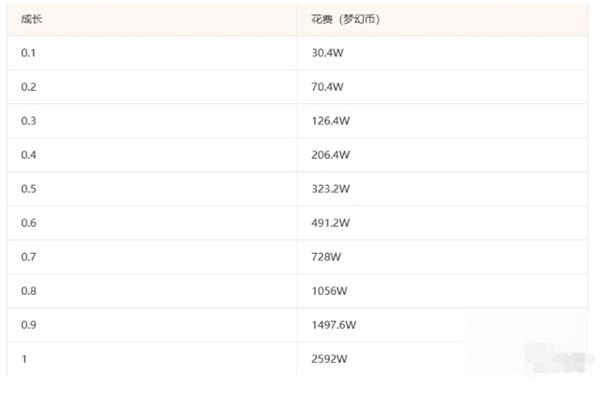Click the 323.2W cost value
600x399 pixels.
point(331,189)
